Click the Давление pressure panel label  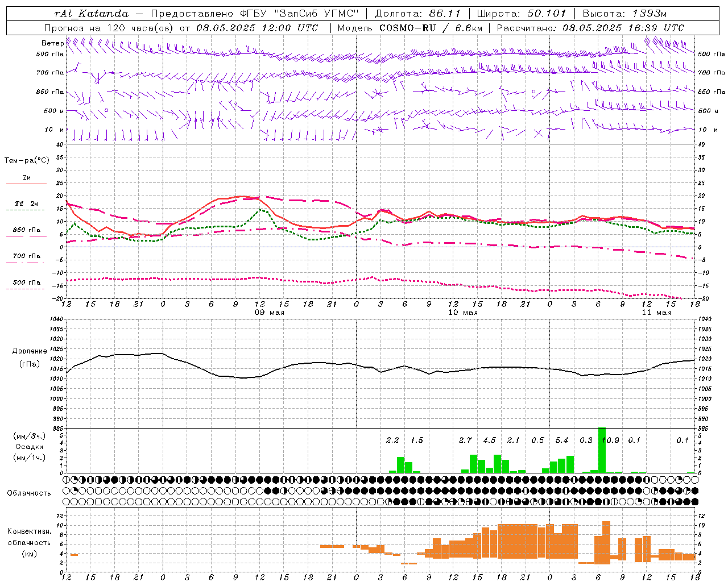point(29,351)
